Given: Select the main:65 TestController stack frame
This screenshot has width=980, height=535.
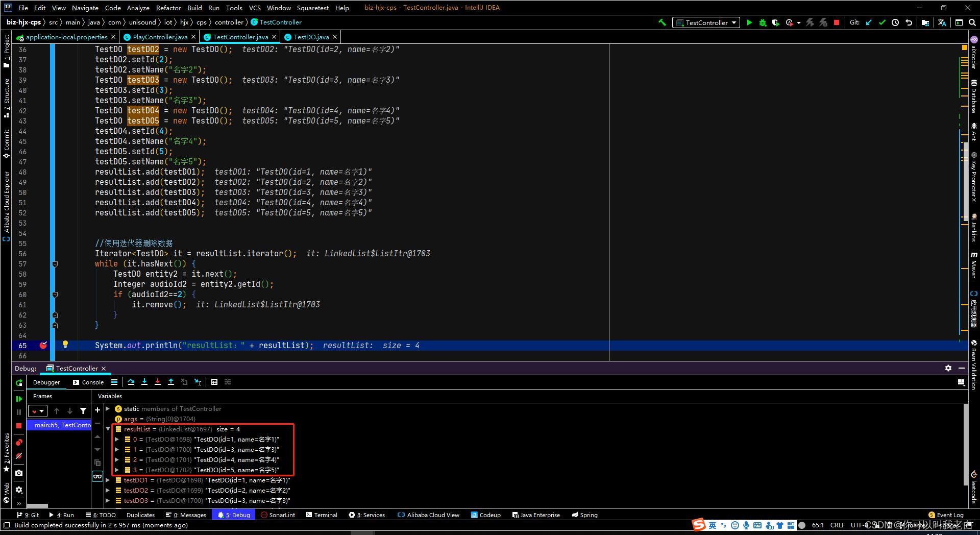Looking at the screenshot, I should click(x=59, y=425).
